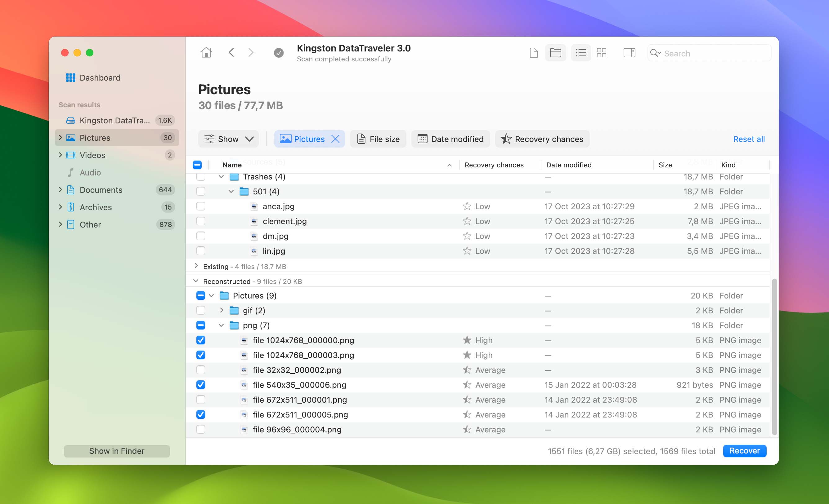The image size is (829, 504).
Task: Check the lin.jpg checkbox
Action: [200, 251]
